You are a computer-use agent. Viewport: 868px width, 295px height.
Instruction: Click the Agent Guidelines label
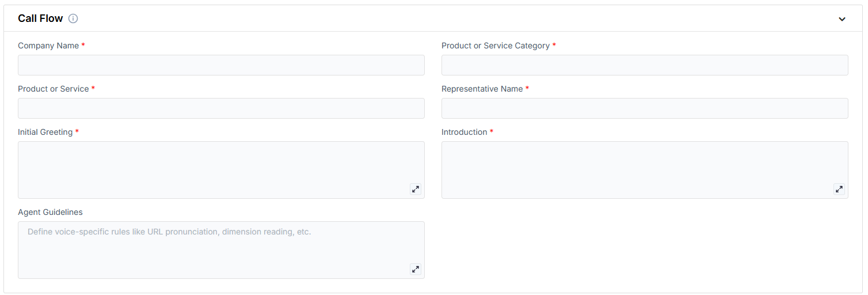(x=50, y=212)
